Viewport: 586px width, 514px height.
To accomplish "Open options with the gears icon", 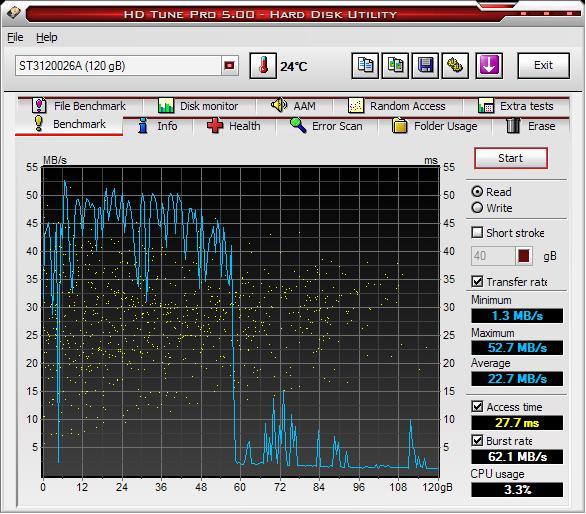I will click(x=455, y=66).
